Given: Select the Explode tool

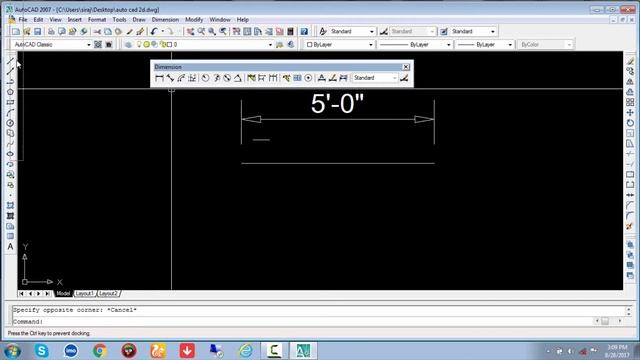Looking at the screenshot, I should pos(630,226).
